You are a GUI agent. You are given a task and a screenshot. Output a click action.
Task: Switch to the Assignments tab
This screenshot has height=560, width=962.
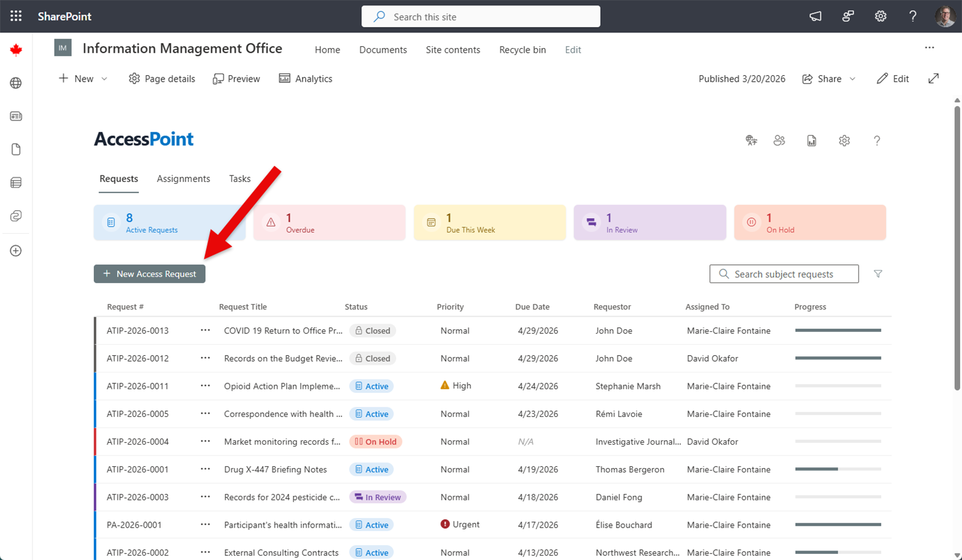tap(183, 178)
